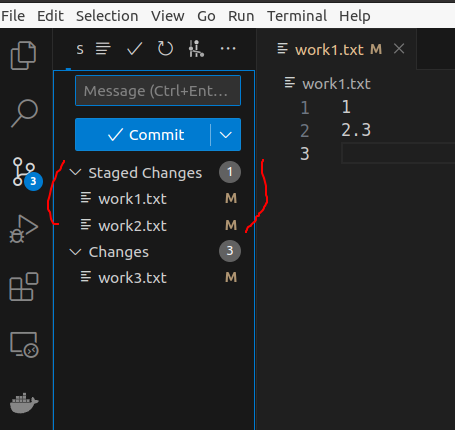The image size is (455, 430).
Task: Click the Changes count badge 3
Action: (x=230, y=251)
